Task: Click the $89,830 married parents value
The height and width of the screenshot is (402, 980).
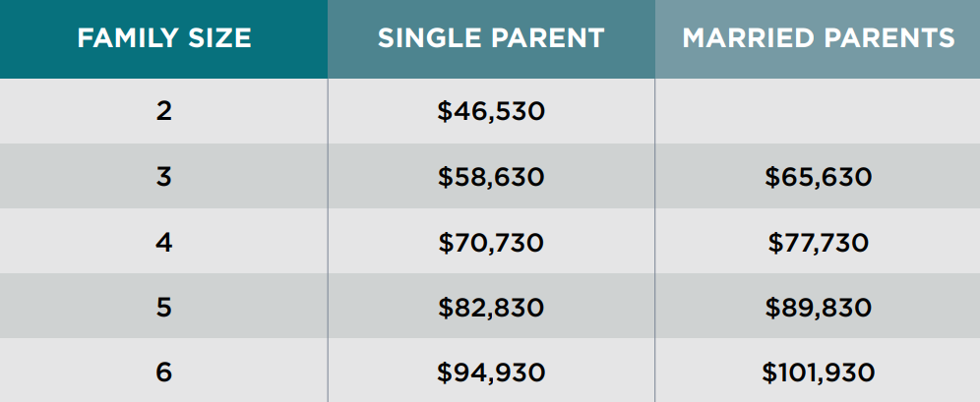Action: 818,307
